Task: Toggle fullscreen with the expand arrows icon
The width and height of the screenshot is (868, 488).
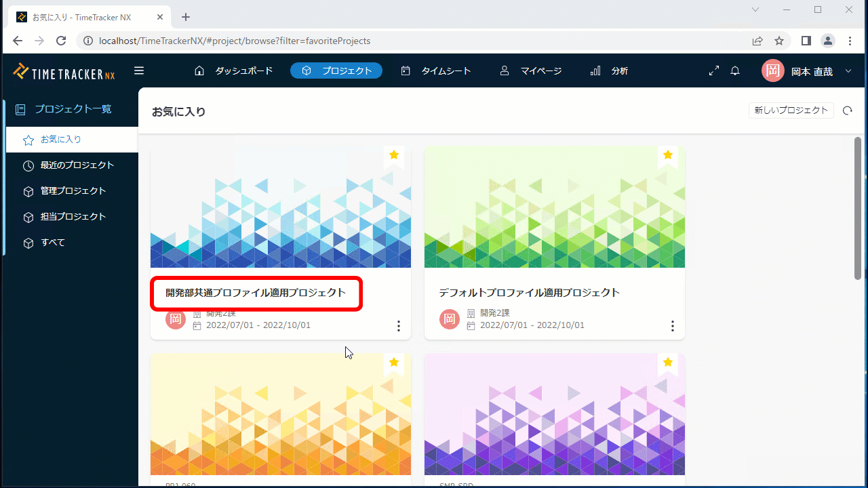Action: point(713,70)
